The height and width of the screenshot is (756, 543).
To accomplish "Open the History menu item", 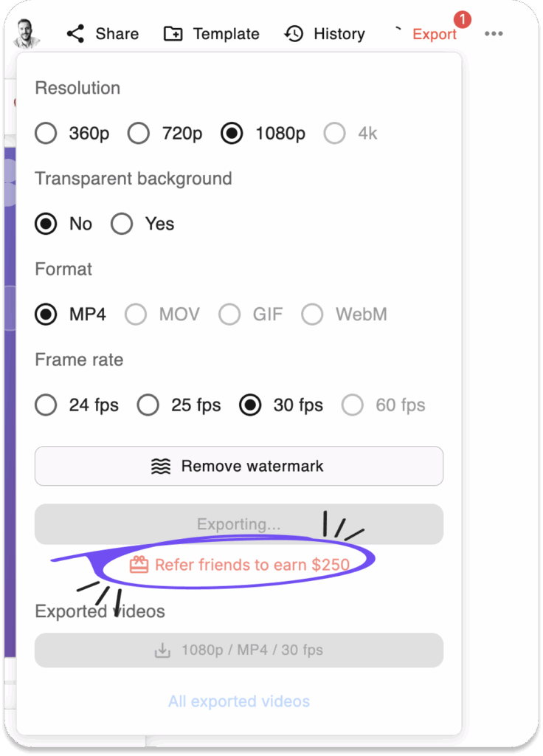I will (x=339, y=34).
